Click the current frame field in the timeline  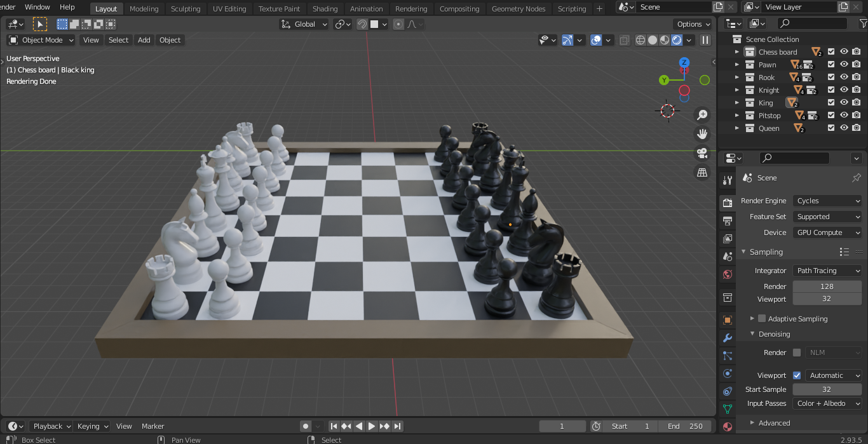coord(562,426)
